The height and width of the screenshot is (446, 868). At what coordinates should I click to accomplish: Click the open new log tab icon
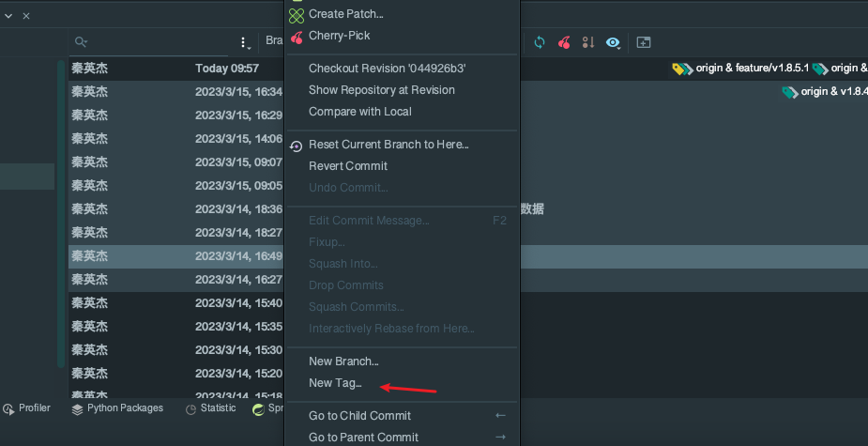click(x=644, y=42)
